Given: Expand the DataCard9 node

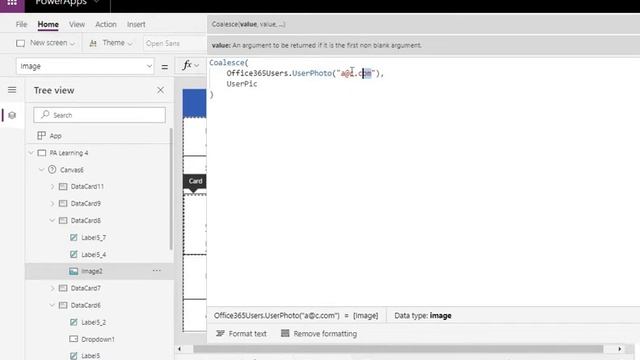Looking at the screenshot, I should (52, 204).
